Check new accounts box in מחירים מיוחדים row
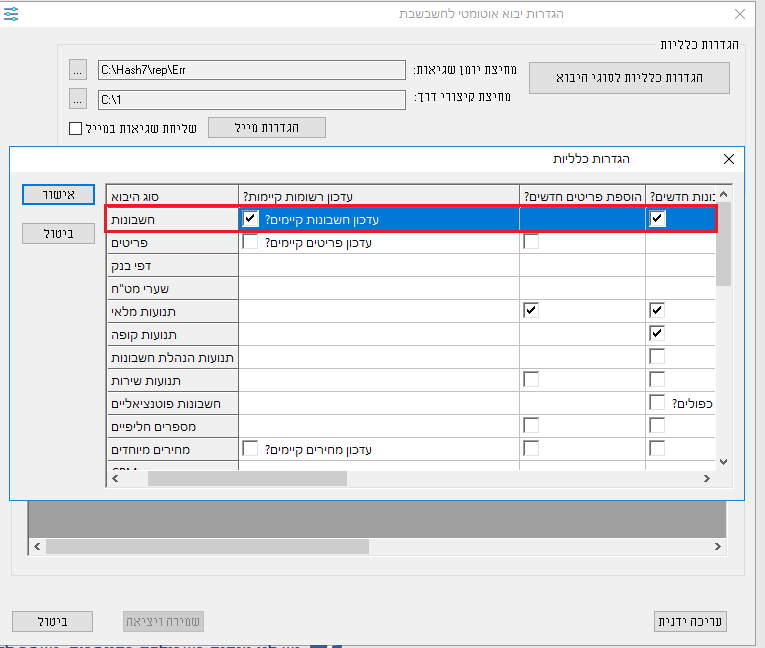This screenshot has width=765, height=648. pos(657,448)
